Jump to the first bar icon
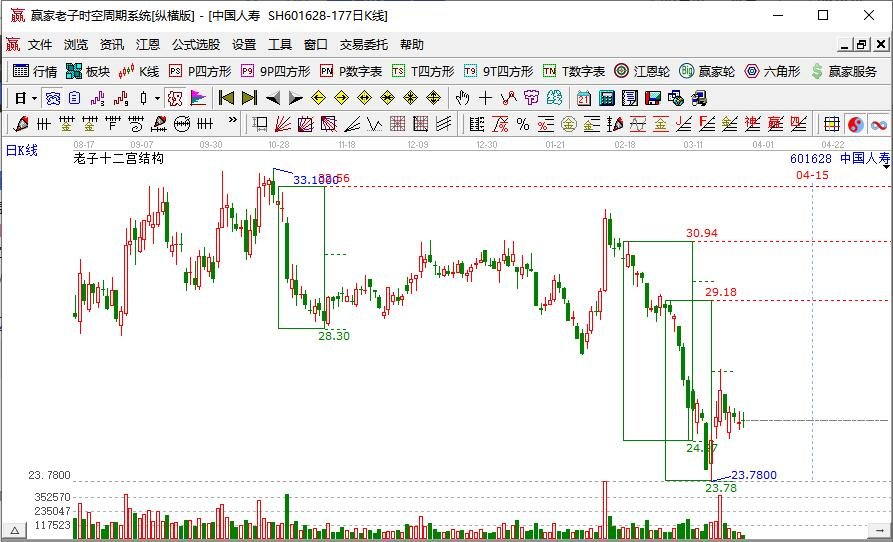Image resolution: width=893 pixels, height=542 pixels. [226, 98]
